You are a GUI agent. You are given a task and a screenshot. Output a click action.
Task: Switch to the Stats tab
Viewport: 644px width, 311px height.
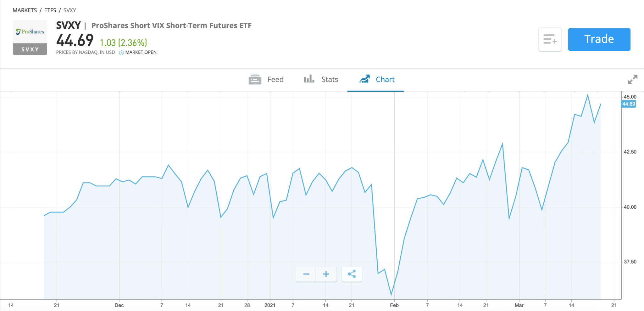point(321,79)
